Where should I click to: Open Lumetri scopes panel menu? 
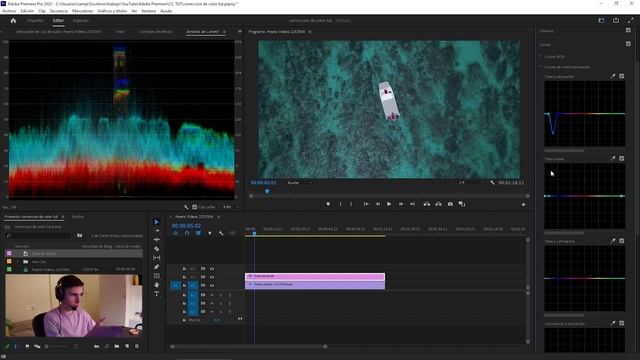click(x=224, y=32)
